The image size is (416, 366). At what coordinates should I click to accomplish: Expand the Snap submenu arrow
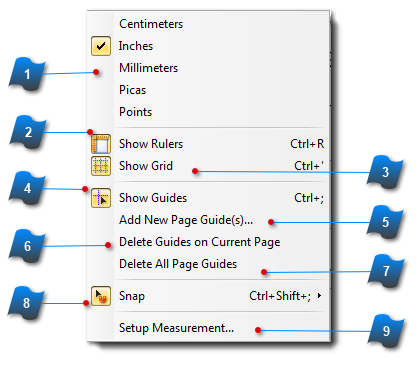pyautogui.click(x=319, y=296)
